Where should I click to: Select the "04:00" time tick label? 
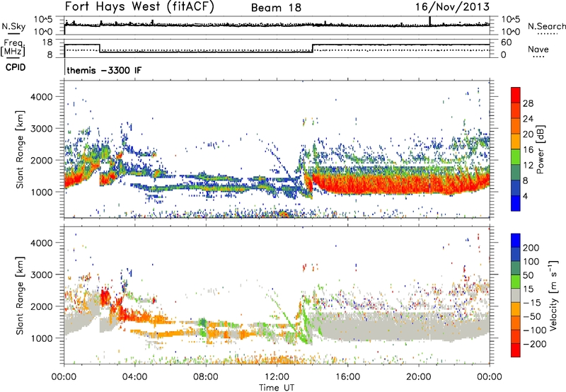134,377
